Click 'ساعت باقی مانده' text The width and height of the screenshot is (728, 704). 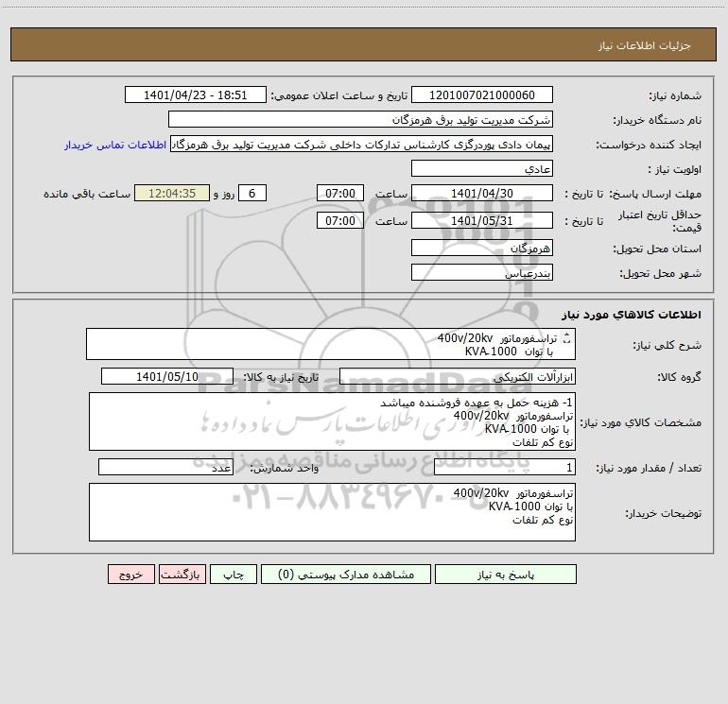pos(87,194)
